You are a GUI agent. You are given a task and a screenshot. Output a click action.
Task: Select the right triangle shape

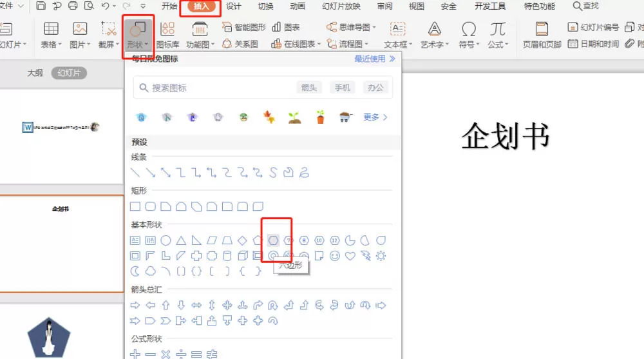[x=196, y=240]
